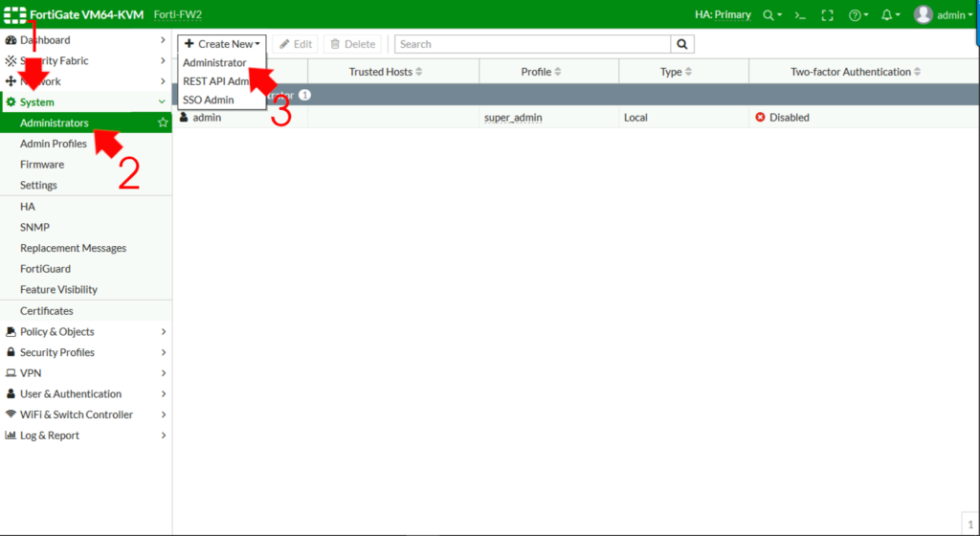Toggle fullscreen mode icon
The width and height of the screenshot is (980, 536).
[x=828, y=15]
